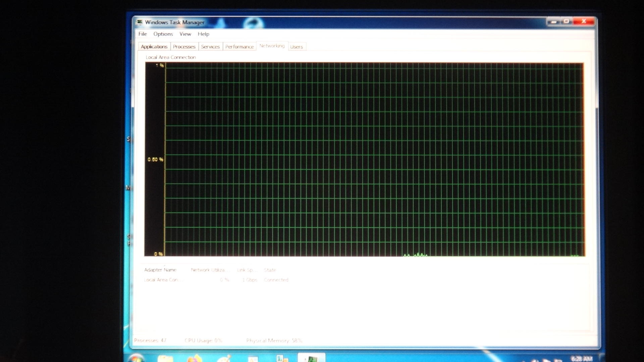Sort by Adapter Name column header

click(160, 270)
